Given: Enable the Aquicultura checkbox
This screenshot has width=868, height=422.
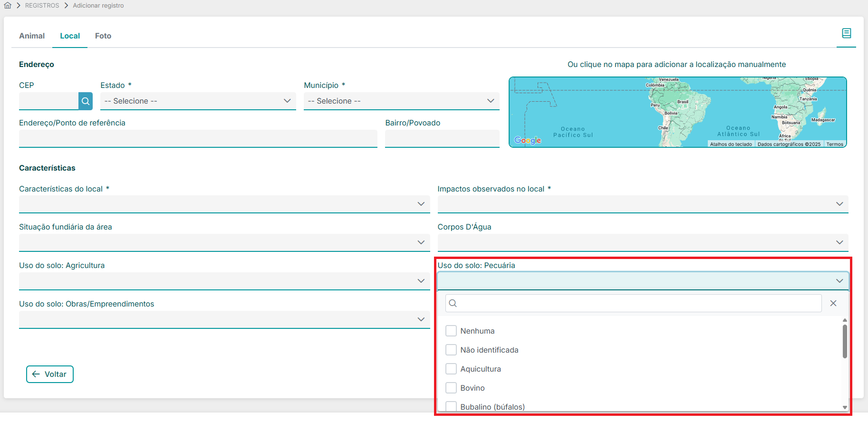Looking at the screenshot, I should tap(451, 369).
